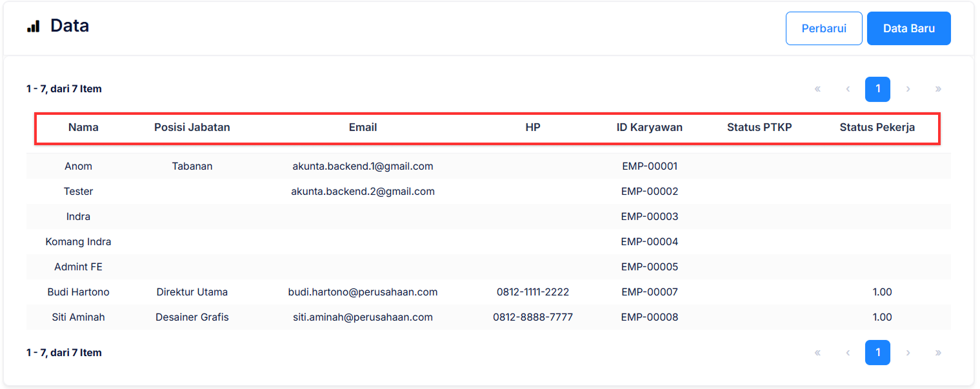Select page 1 in the lower pagination
The width and height of the screenshot is (980, 389).
[877, 353]
